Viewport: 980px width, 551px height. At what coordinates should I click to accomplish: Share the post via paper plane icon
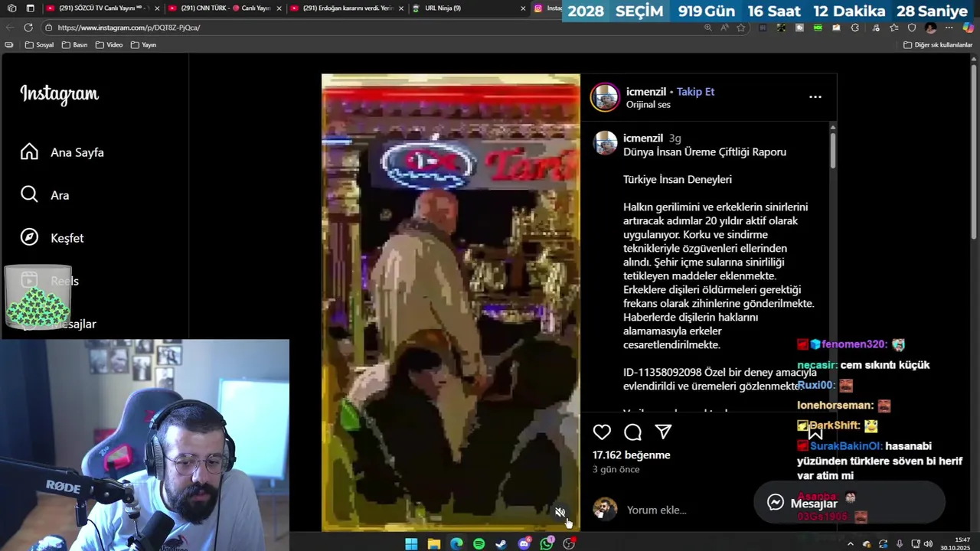663,432
